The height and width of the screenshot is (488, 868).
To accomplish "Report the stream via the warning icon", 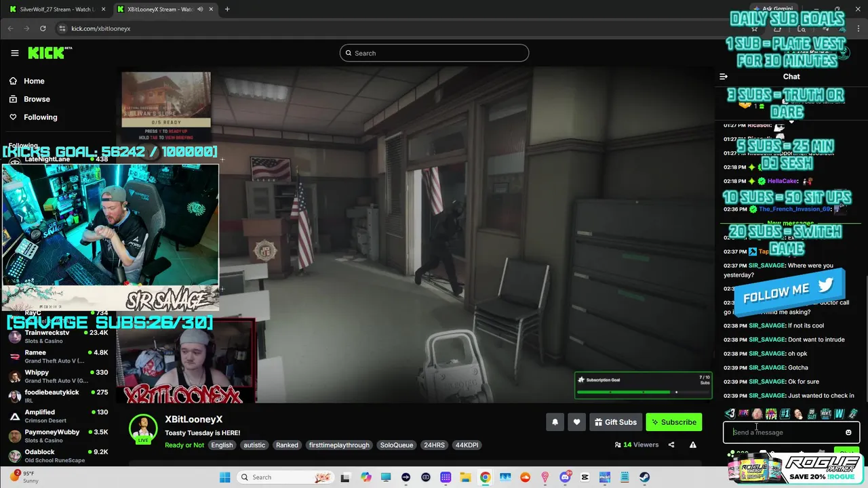I will [x=693, y=445].
